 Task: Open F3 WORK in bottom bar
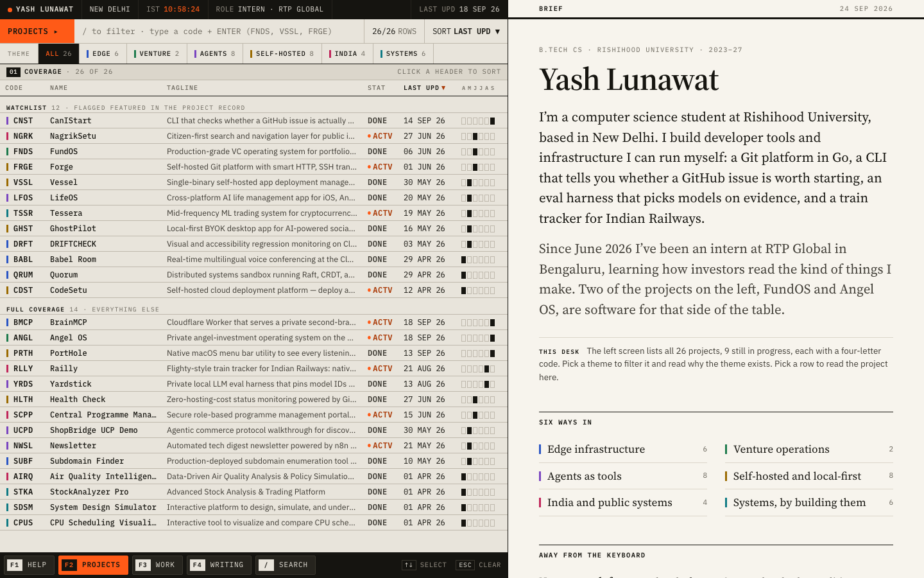point(157,565)
